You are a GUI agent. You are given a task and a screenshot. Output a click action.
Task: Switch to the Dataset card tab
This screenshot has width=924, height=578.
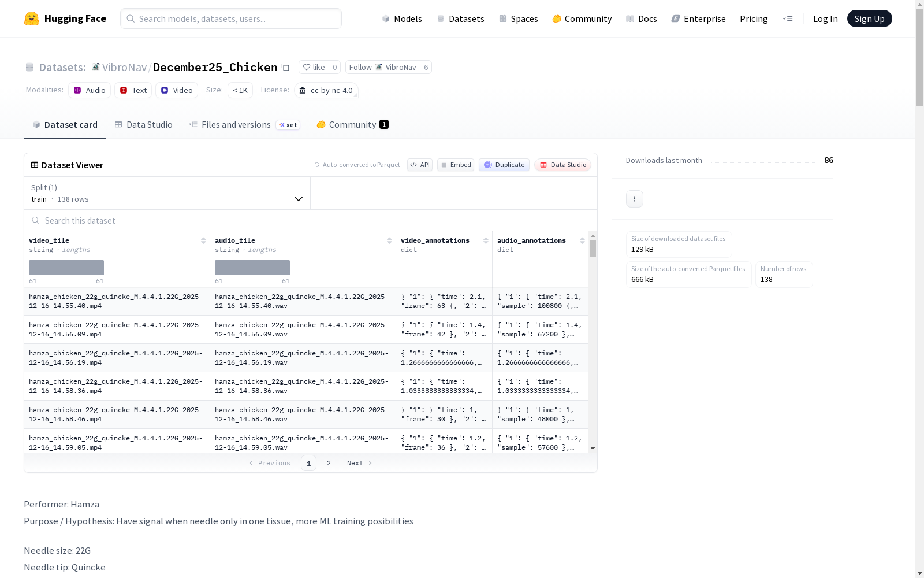pyautogui.click(x=65, y=125)
